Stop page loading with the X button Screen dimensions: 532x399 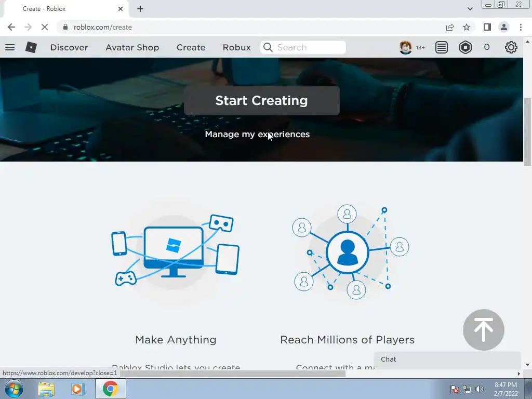[x=45, y=27]
